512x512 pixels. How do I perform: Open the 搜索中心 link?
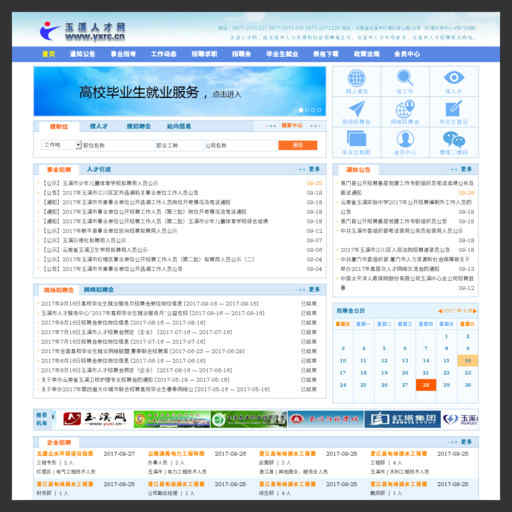292,125
